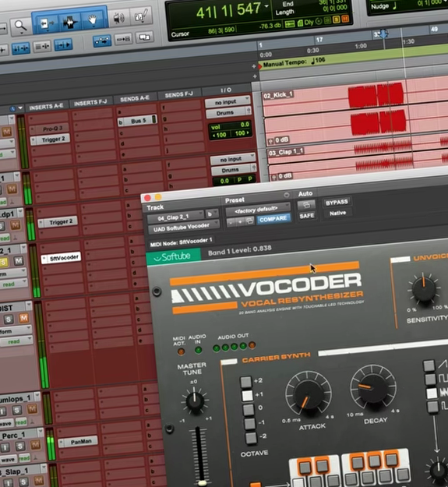Open the UAD Softube Vocoder plug-in selector

[184, 227]
